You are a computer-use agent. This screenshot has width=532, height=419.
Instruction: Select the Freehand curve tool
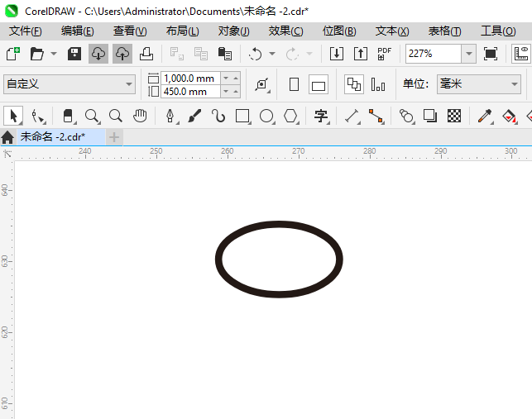coord(218,116)
